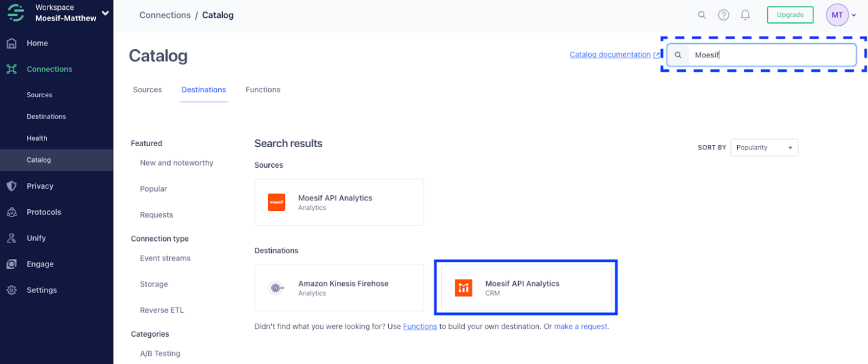
Task: Open Engage sidebar icon
Action: (x=11, y=264)
